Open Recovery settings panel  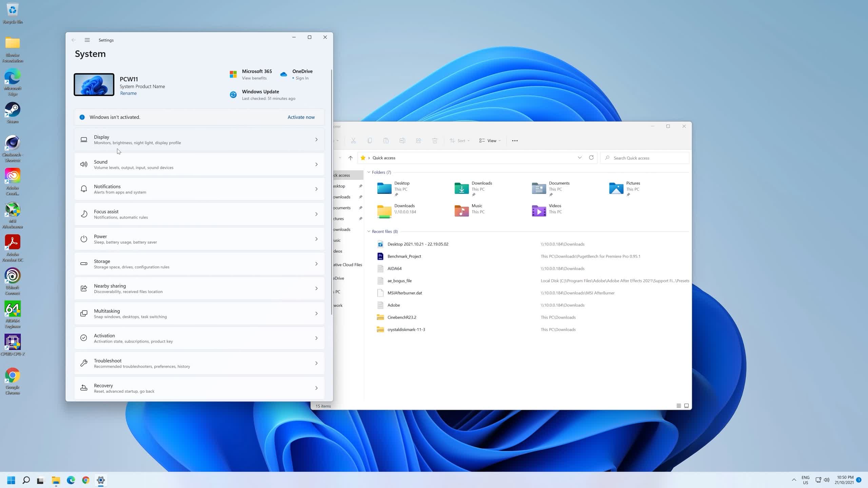click(x=199, y=387)
